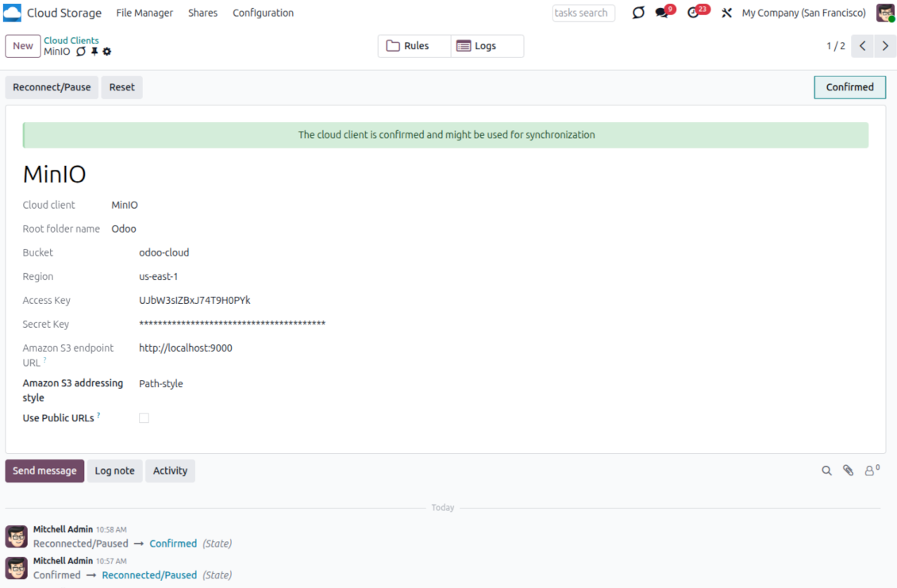Click the Bucket odoo-cloud field
The image size is (897, 588).
point(164,252)
